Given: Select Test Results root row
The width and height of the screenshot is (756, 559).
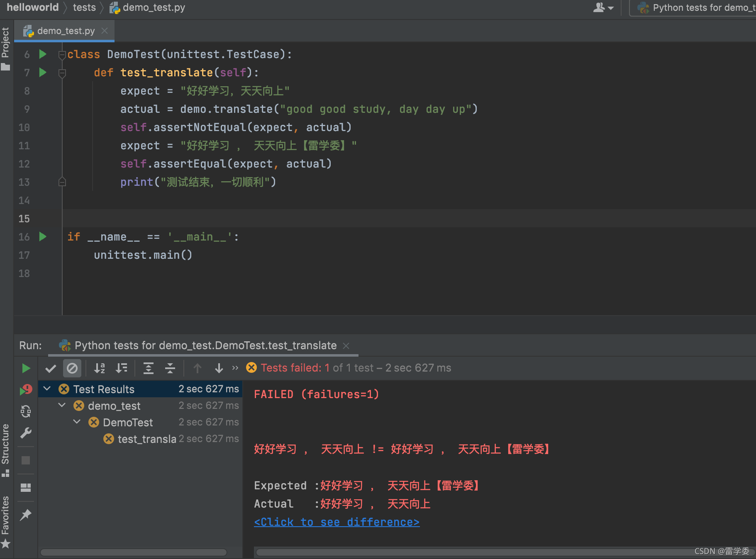Looking at the screenshot, I should point(140,389).
